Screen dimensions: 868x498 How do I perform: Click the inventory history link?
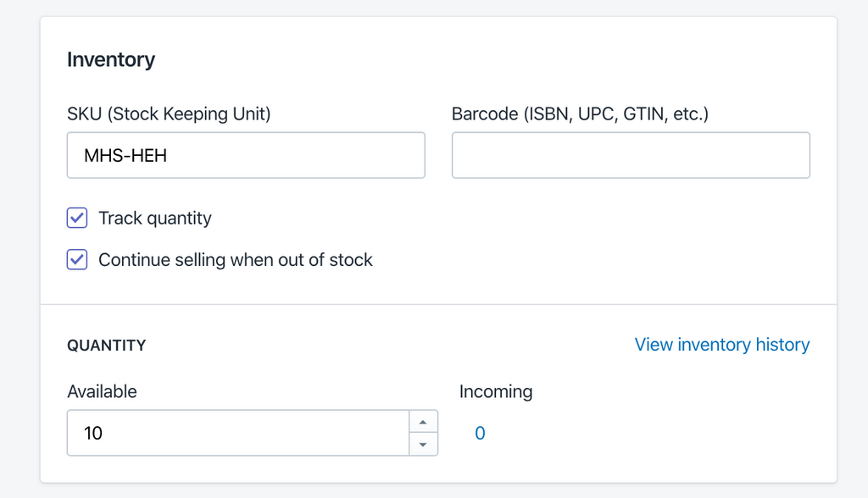tap(721, 344)
